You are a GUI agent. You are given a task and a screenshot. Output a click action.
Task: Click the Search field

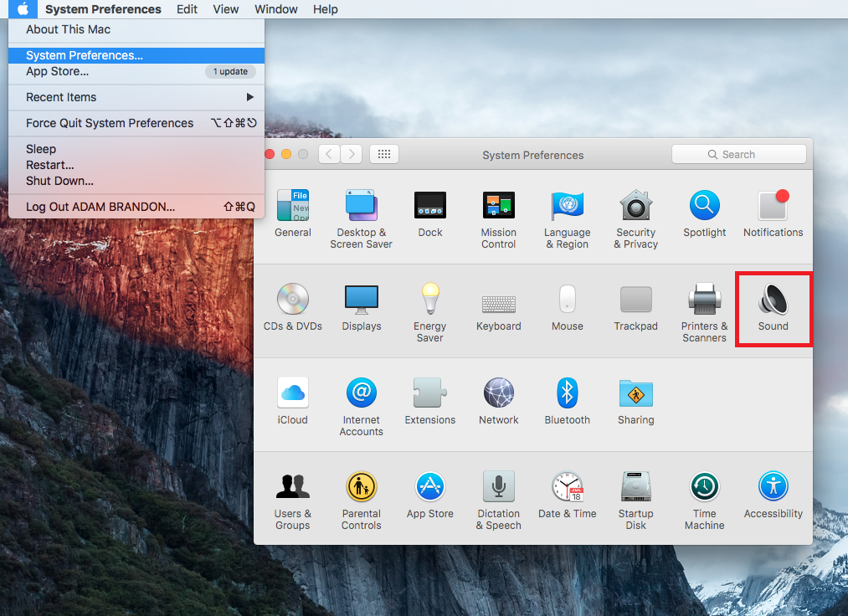[738, 154]
